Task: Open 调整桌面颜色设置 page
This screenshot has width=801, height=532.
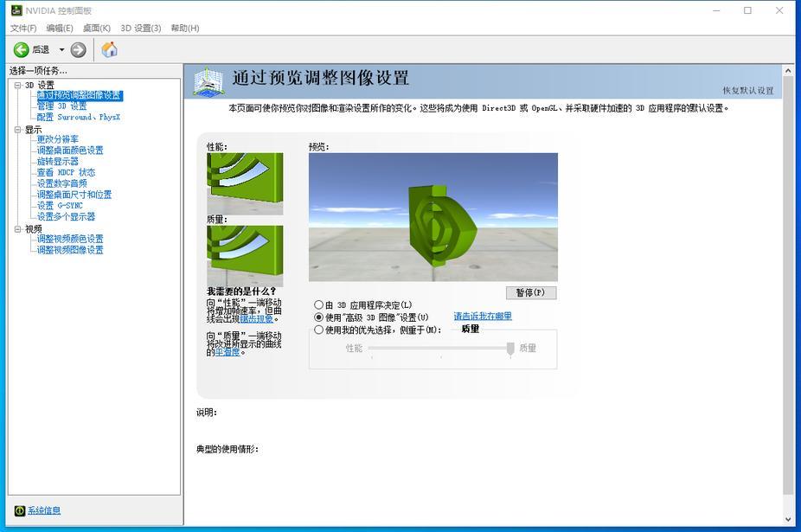Action: [70, 151]
